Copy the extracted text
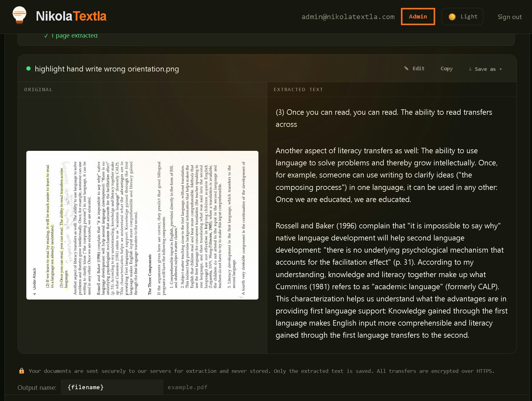 [446, 69]
